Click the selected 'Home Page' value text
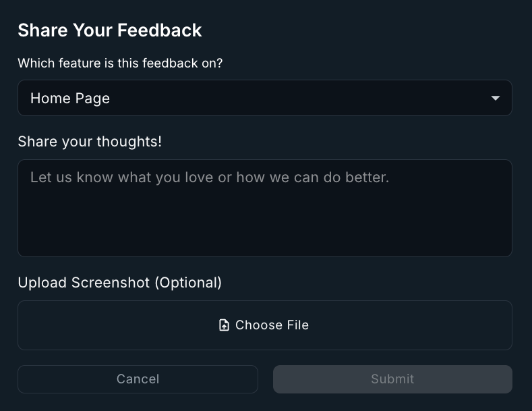This screenshot has height=411, width=532. 70,99
